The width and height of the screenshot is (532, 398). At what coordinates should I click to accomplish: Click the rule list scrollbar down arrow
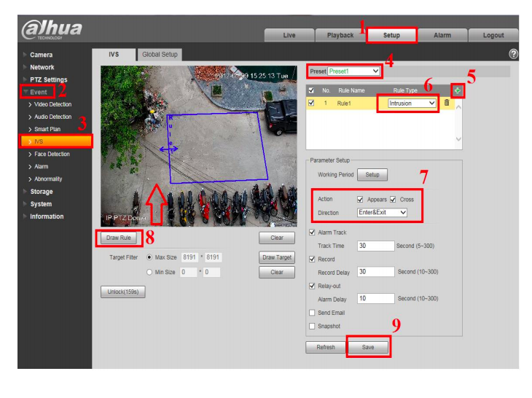coord(458,138)
